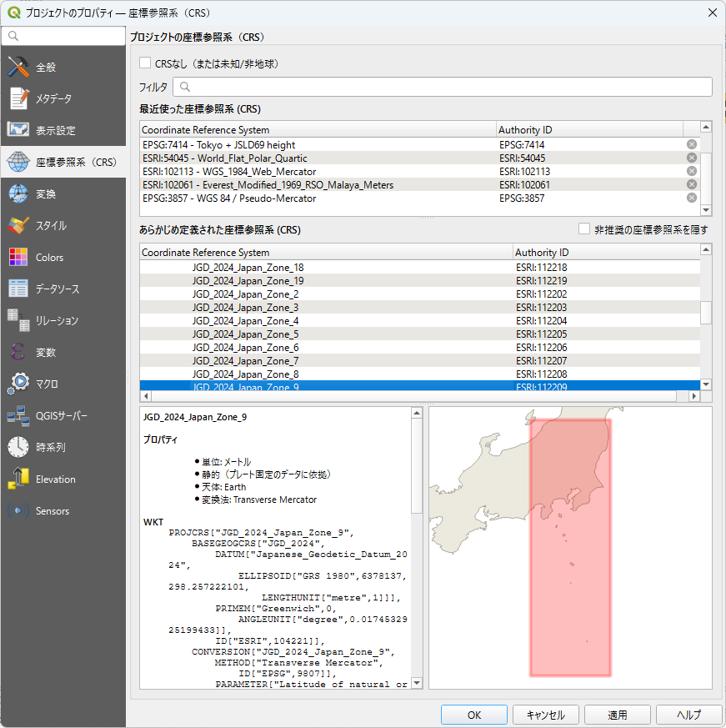The image size is (726, 728).
Task: Open the メタデータ page icon
Action: [18, 98]
